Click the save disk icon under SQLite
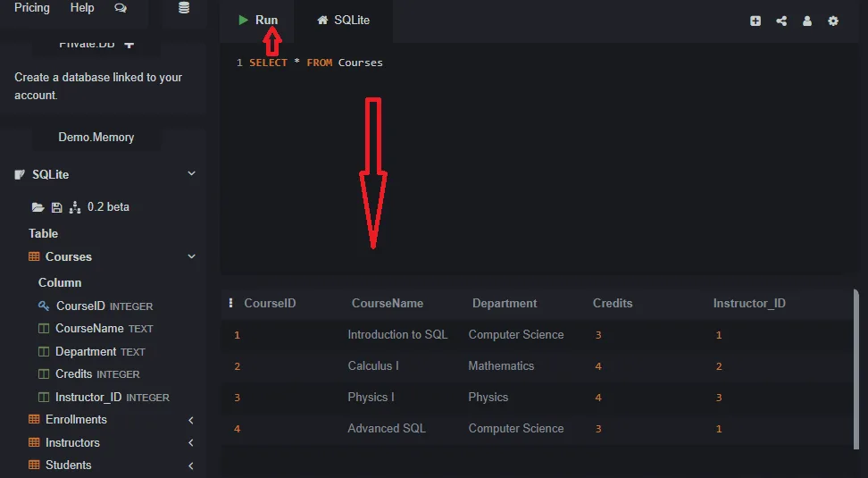This screenshot has height=478, width=868. (x=56, y=207)
